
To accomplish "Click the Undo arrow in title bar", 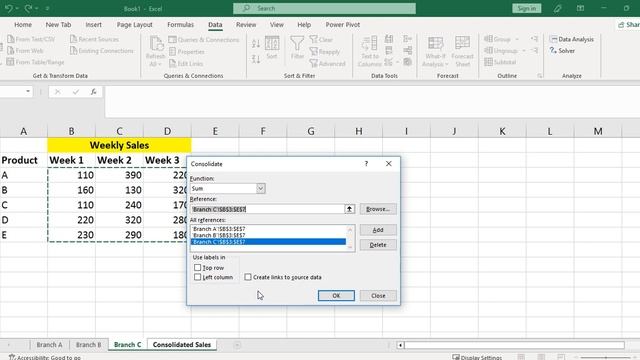I will point(8,8).
